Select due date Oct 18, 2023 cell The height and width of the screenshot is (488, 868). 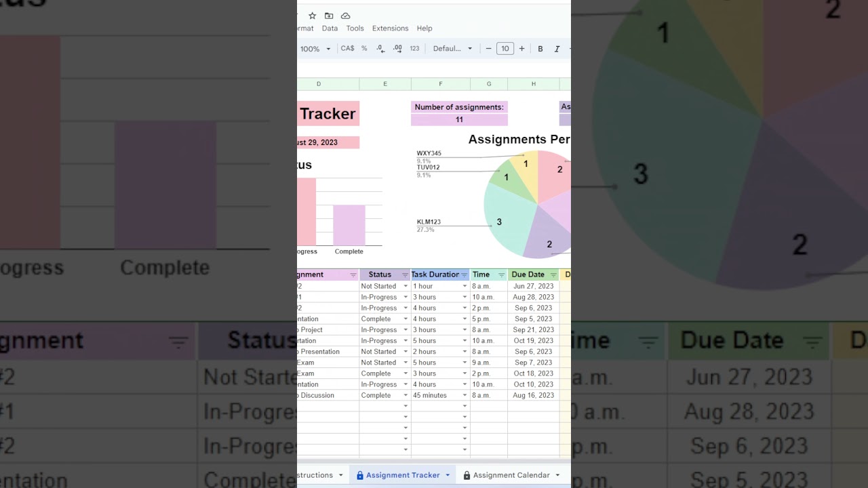click(534, 373)
